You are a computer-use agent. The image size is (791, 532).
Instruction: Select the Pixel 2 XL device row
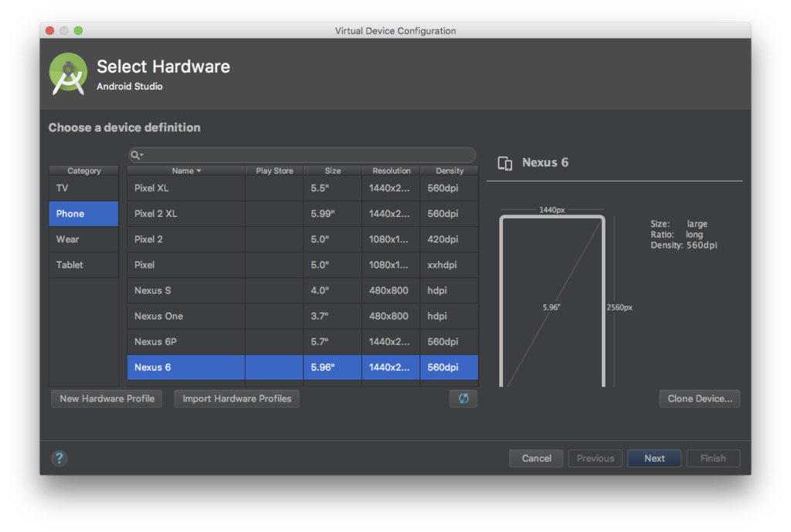(x=303, y=214)
